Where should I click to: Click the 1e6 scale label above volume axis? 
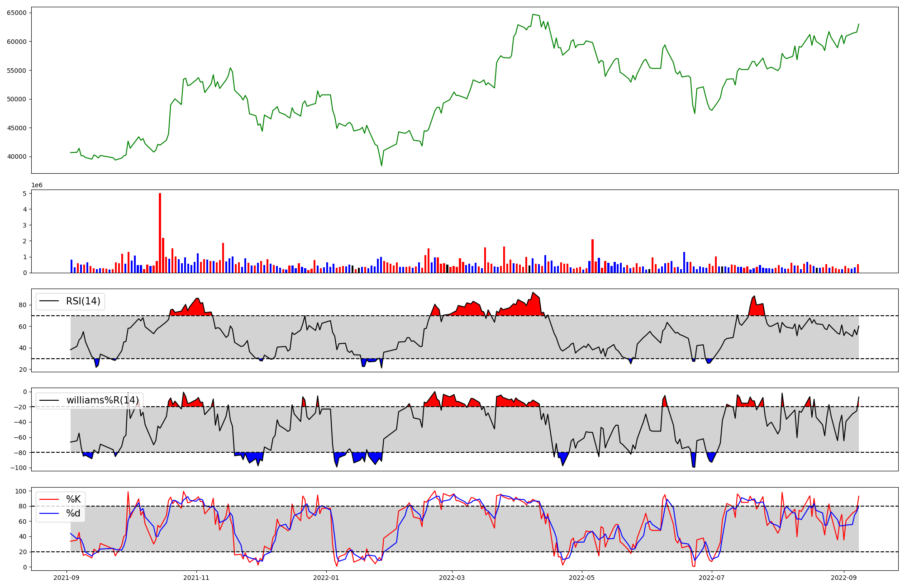click(37, 185)
